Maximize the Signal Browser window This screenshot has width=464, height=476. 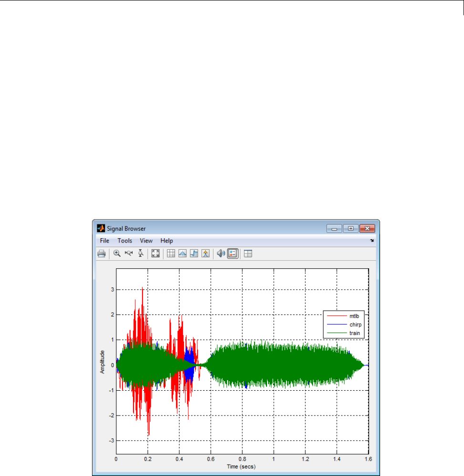351,229
